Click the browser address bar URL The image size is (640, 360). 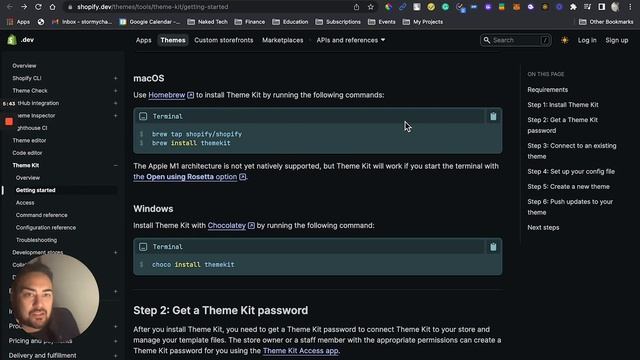coord(153,7)
